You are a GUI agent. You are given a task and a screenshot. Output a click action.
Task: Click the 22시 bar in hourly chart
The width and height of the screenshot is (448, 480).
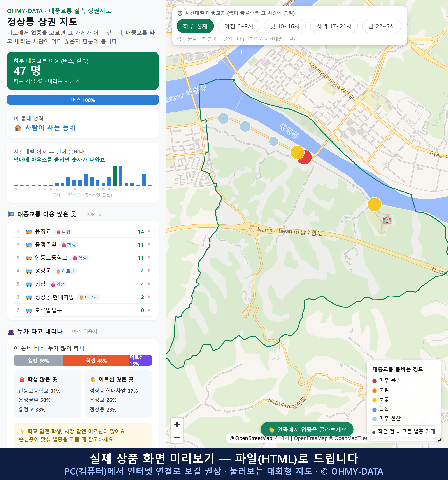[144, 180]
